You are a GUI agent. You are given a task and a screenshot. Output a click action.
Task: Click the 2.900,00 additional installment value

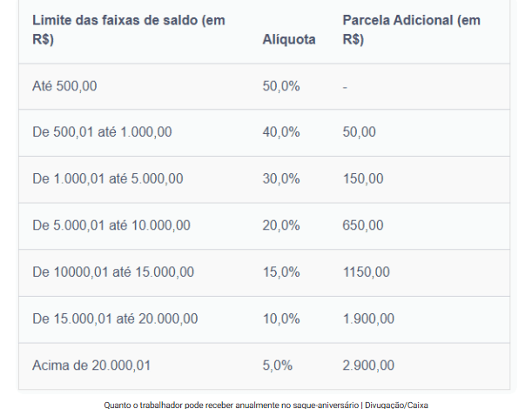pos(368,365)
